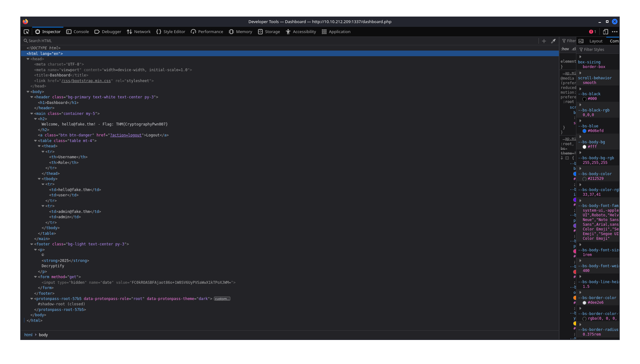Click the Storage panel icon

coord(260,32)
